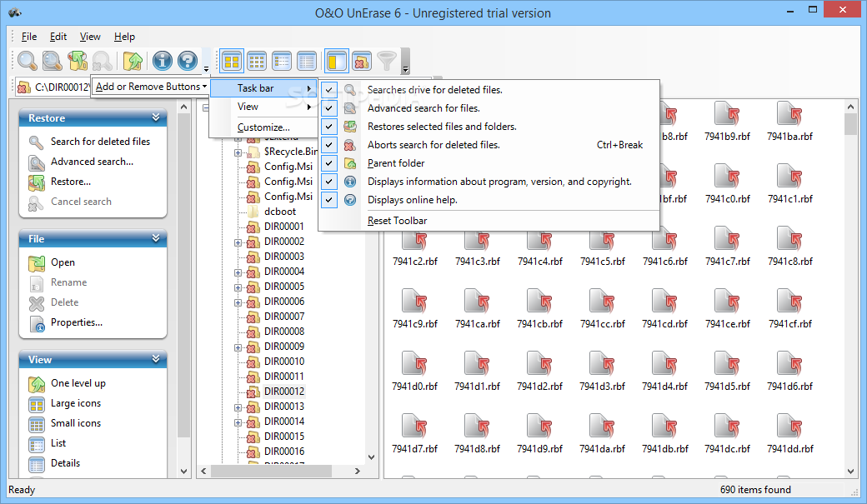Select file 7941db.rbf icon
This screenshot has width=867, height=504.
tap(664, 427)
